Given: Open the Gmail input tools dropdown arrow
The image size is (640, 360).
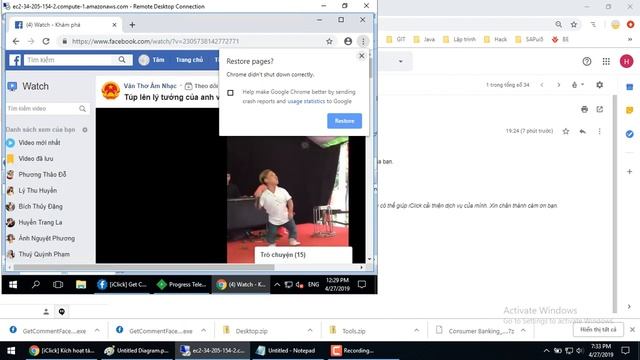Looking at the screenshot, I should [582, 84].
